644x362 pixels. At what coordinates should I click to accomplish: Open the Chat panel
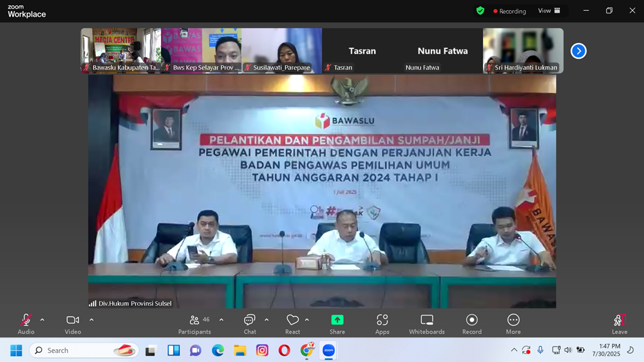[250, 324]
